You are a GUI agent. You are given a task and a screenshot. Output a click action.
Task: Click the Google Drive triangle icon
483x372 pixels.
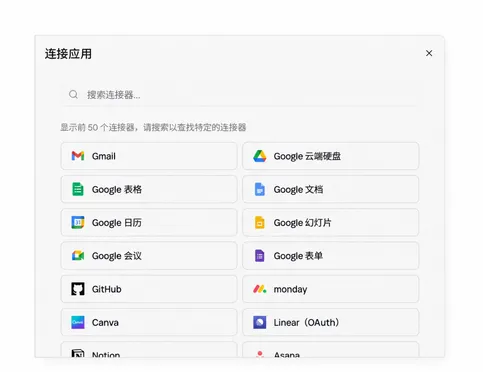(260, 156)
